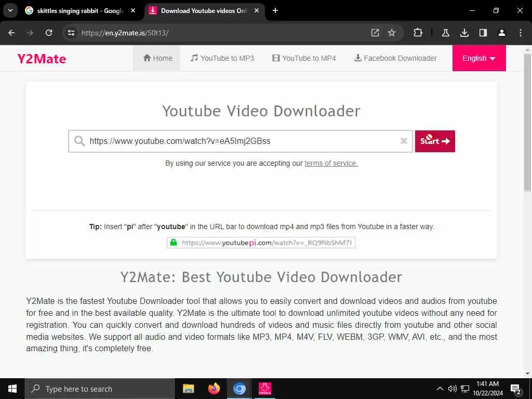This screenshot has height=399, width=532.
Task: Switch to the skittles singing rabbit tab
Action: [x=79, y=10]
